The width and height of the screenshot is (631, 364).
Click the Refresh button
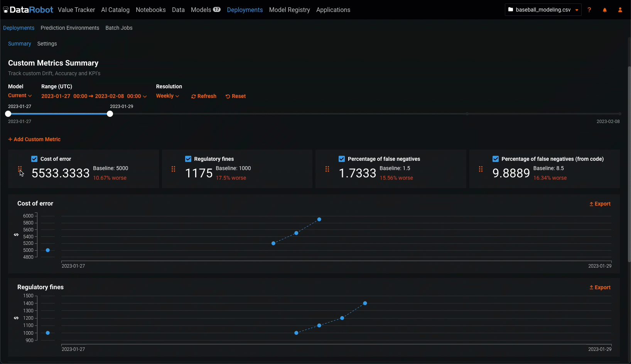point(204,96)
